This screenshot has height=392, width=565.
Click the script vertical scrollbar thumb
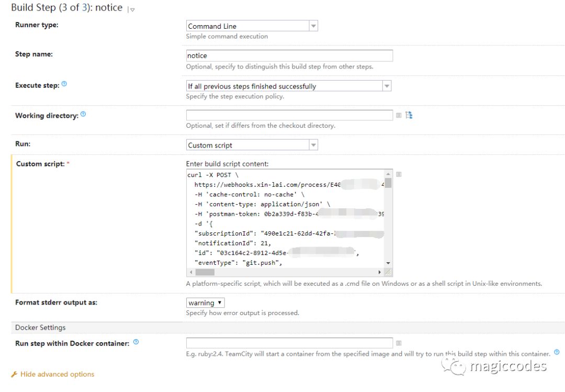coord(388,183)
